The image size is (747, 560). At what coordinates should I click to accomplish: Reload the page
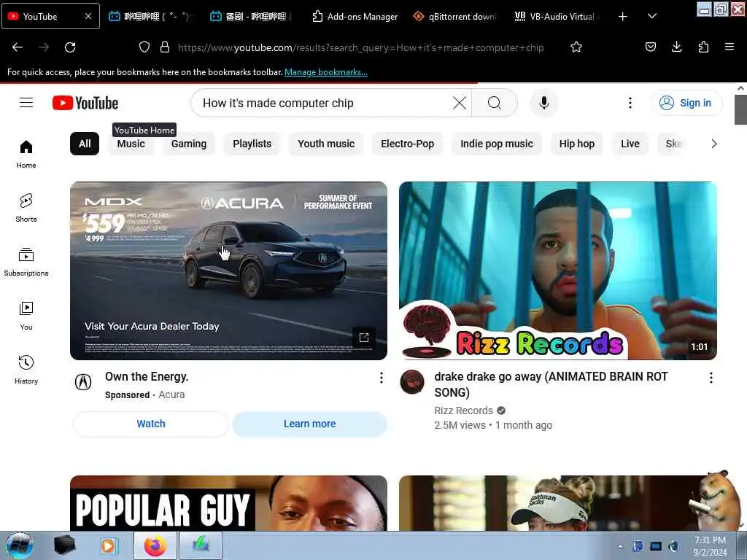pos(70,47)
